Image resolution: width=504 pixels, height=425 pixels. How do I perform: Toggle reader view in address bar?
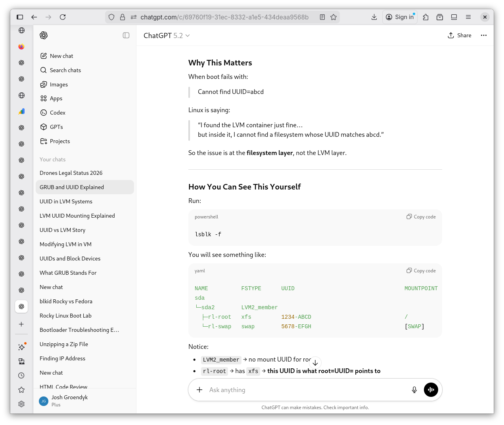pyautogui.click(x=322, y=17)
